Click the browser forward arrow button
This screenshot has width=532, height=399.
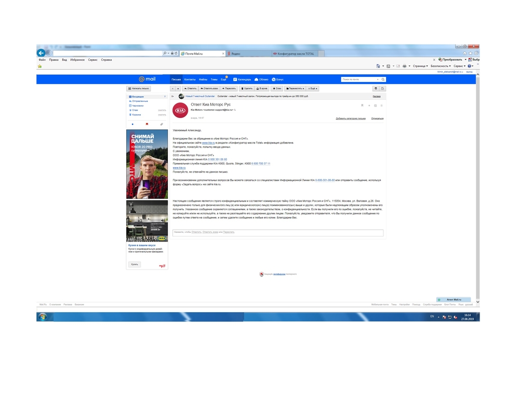(49, 53)
